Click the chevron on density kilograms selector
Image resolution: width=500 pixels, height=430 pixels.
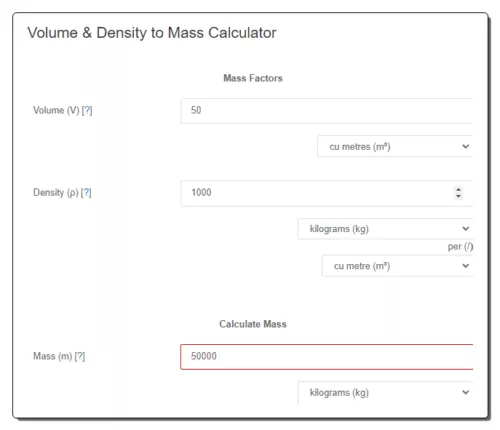466,229
